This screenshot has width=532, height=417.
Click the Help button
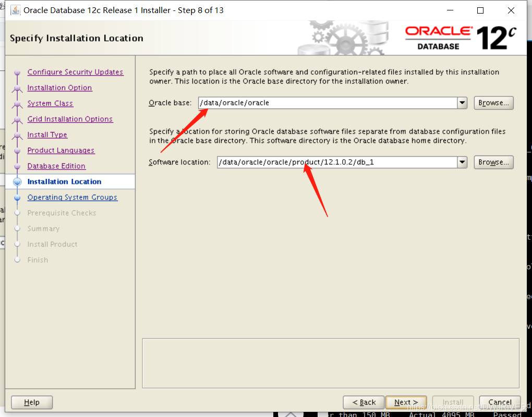coord(32,402)
